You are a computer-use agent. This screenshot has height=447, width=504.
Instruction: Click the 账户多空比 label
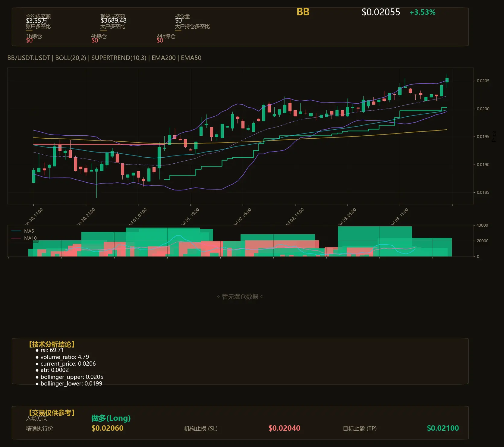[38, 26]
